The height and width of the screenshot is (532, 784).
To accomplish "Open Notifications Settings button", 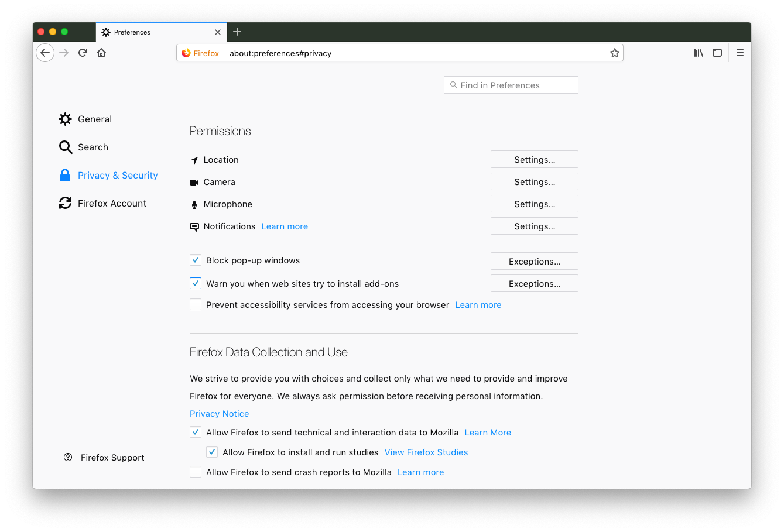I will point(535,226).
